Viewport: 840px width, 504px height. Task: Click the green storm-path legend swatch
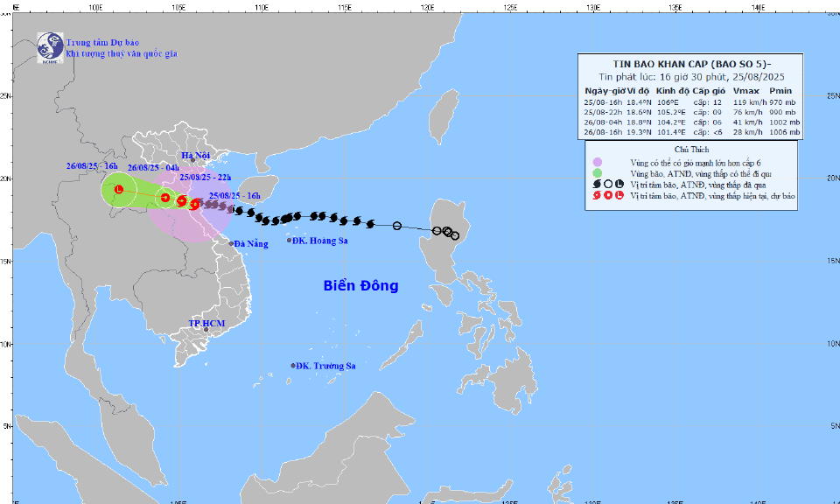(x=598, y=173)
